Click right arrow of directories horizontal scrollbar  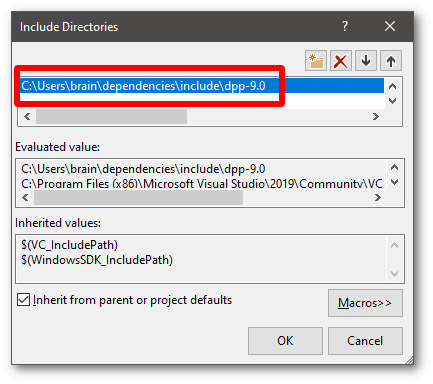(x=376, y=116)
